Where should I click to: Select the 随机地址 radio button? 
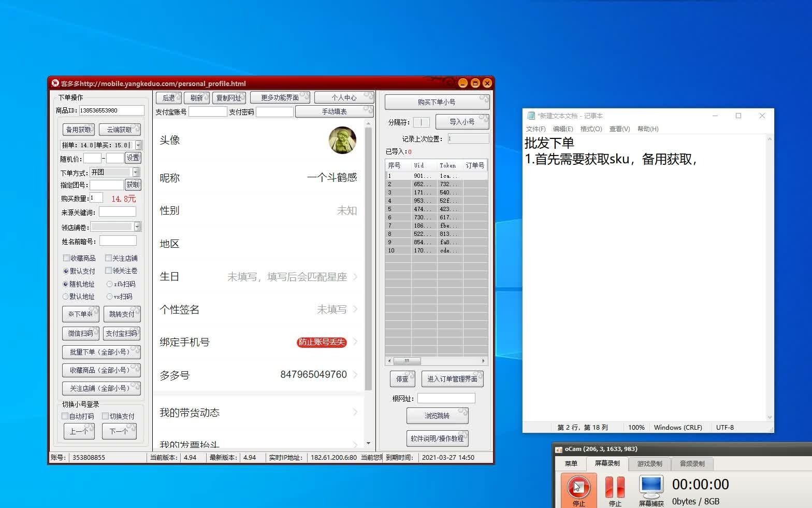tap(66, 284)
